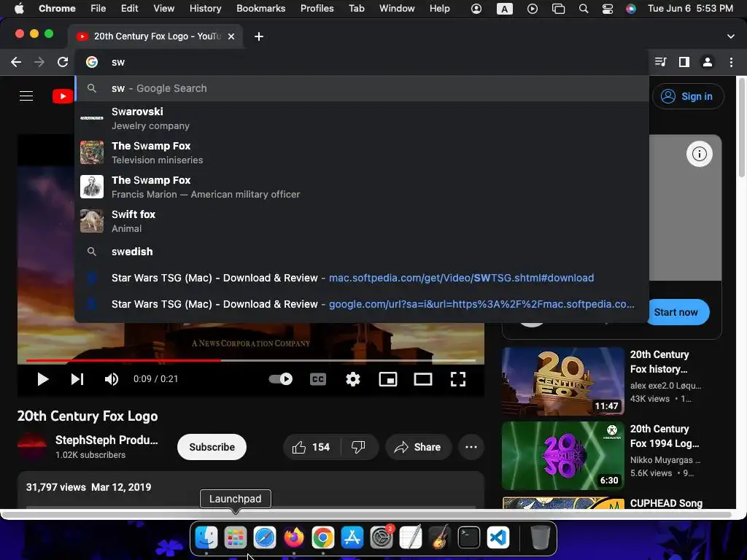The image size is (747, 560).
Task: Select 'swedish' search suggestion
Action: (x=362, y=252)
